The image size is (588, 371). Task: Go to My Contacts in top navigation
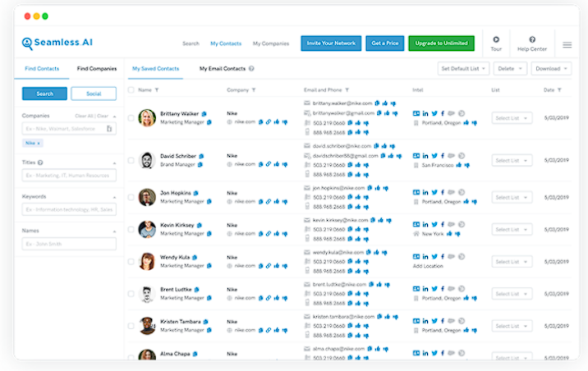tap(226, 44)
